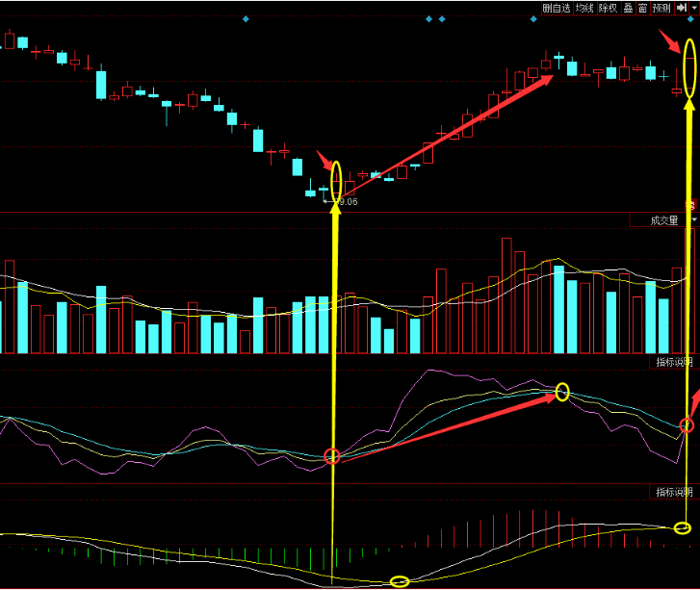The height and width of the screenshot is (590, 700).
Task: Click the blue diamond marker nearest the 删自选 button
Action: (533, 18)
